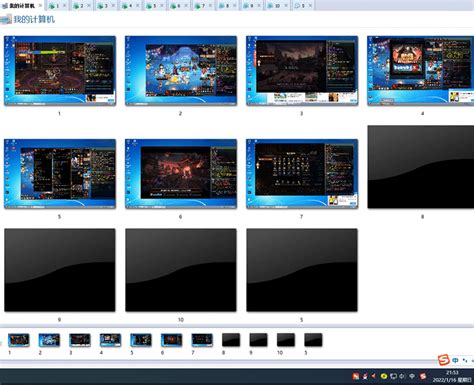Select the large thumbnail of virtual machine 6
Image resolution: width=474 pixels, height=385 pixels.
(x=181, y=174)
